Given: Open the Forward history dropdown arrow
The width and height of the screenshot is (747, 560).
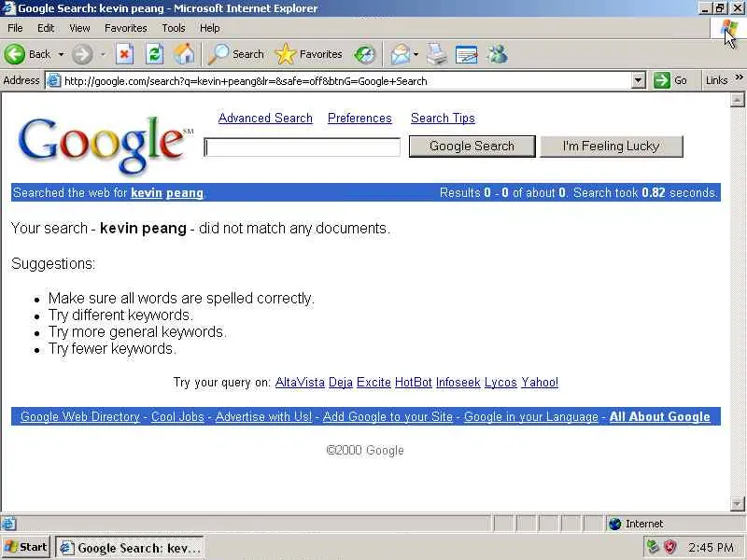Looking at the screenshot, I should (103, 55).
